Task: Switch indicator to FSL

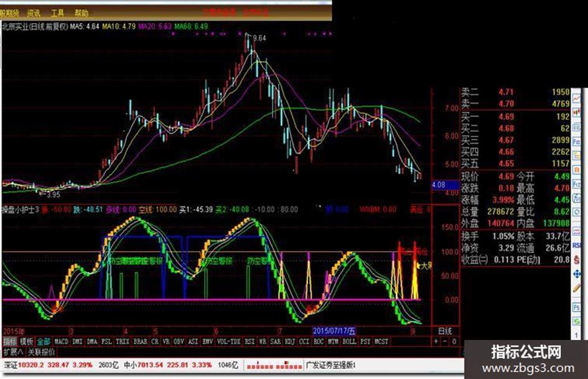Action: [106, 342]
